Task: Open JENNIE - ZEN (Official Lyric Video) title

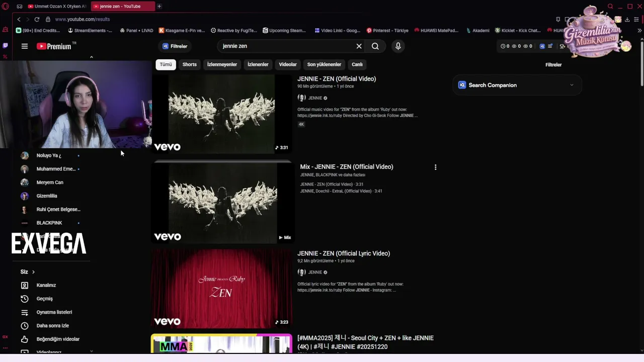Action: pos(344,253)
